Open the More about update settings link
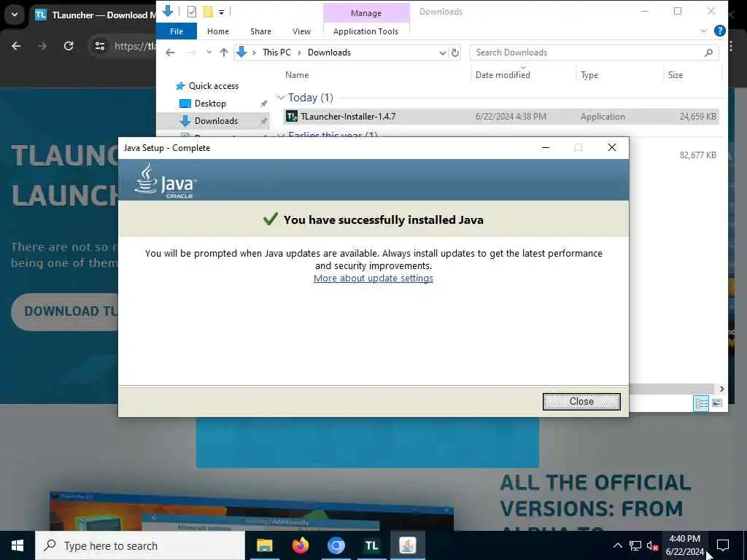 (x=373, y=278)
